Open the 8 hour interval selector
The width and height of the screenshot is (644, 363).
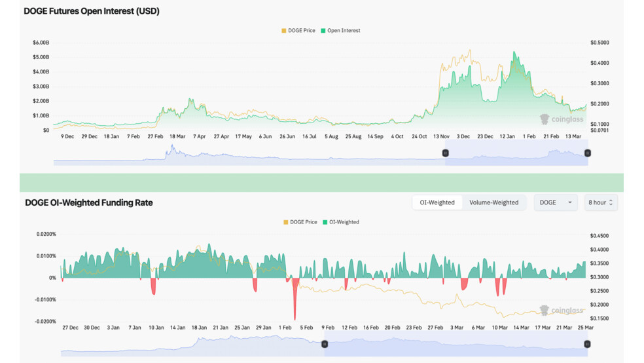pyautogui.click(x=600, y=202)
